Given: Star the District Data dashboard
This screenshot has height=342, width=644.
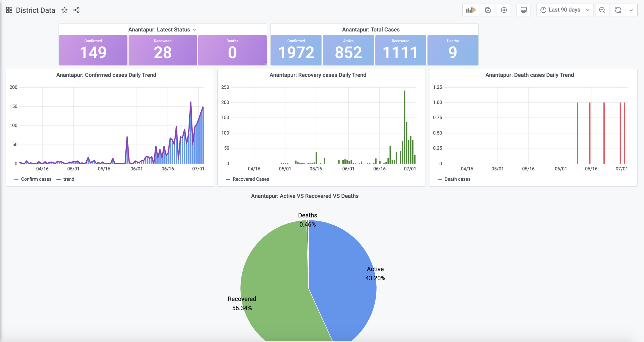Looking at the screenshot, I should (x=64, y=10).
